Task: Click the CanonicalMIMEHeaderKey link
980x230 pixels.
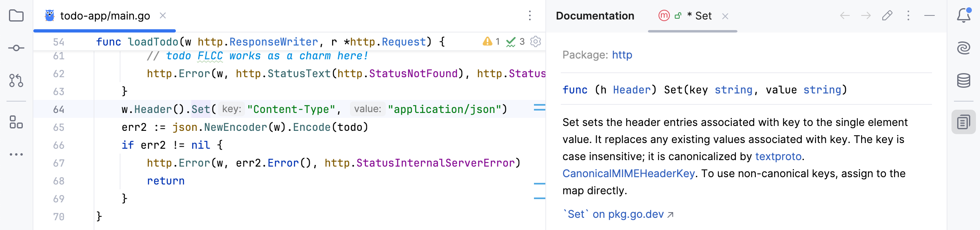Action: click(628, 174)
